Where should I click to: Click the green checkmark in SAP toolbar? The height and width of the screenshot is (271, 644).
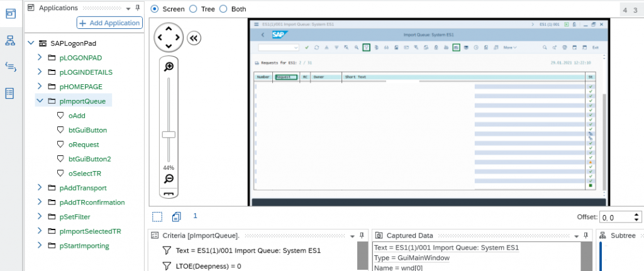tap(307, 48)
